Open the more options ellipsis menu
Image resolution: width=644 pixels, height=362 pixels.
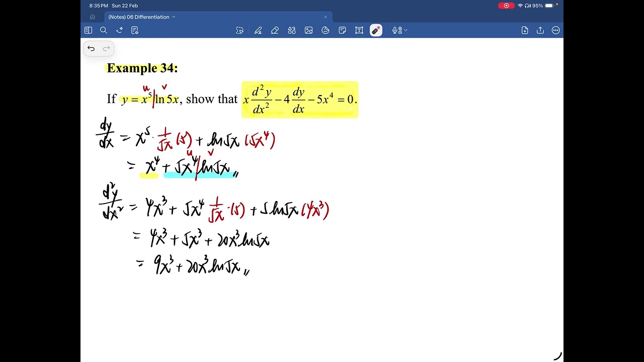point(556,30)
